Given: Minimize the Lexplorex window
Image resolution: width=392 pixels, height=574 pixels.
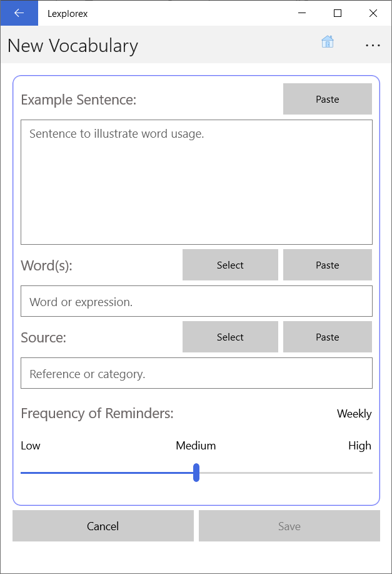Looking at the screenshot, I should pos(302,13).
